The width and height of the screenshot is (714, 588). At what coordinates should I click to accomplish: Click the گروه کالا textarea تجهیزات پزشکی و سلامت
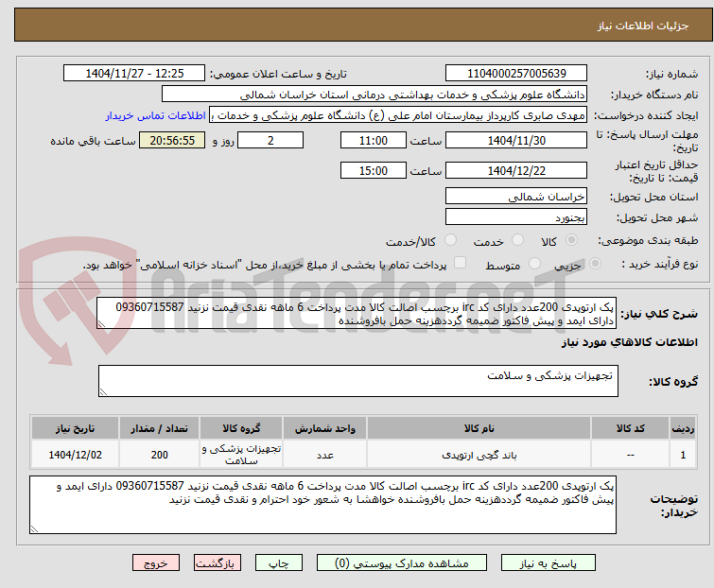358,381
